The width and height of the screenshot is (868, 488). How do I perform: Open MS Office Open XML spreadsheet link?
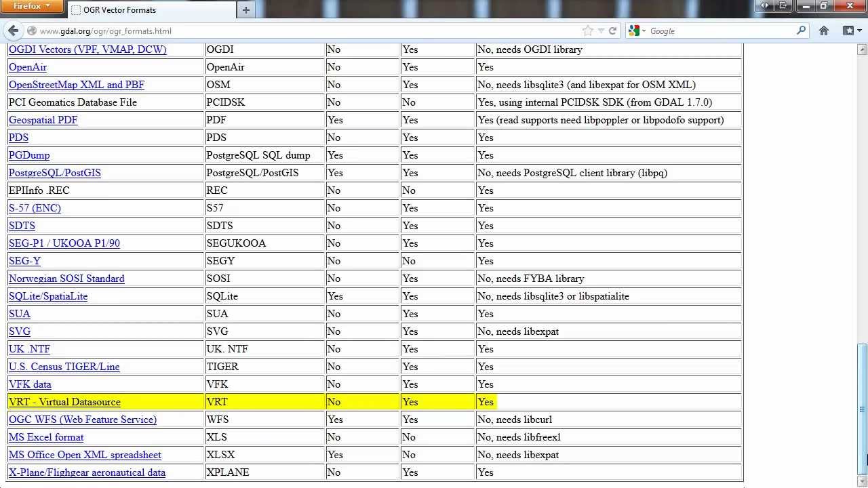point(85,455)
